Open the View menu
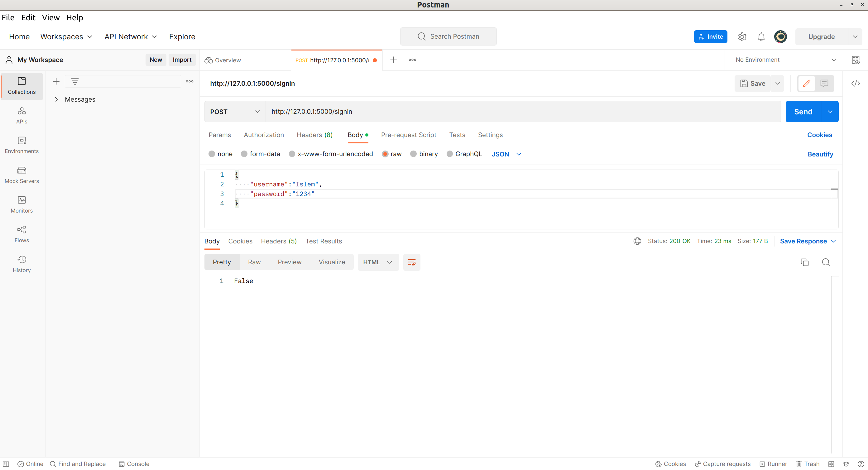The height and width of the screenshot is (470, 868). tap(50, 17)
